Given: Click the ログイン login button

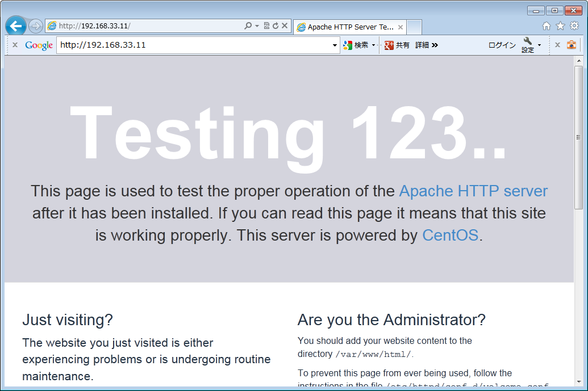Looking at the screenshot, I should point(502,45).
